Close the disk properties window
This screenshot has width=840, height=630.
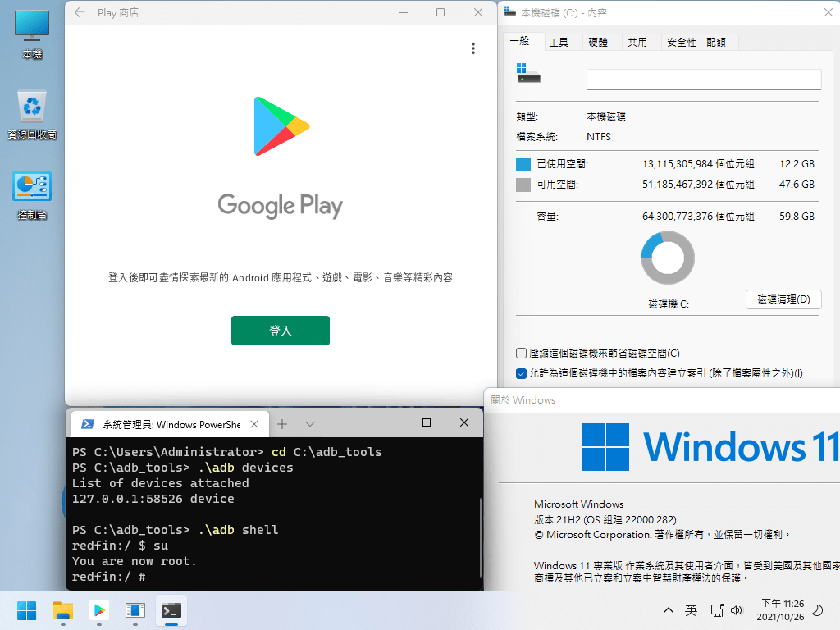point(829,12)
